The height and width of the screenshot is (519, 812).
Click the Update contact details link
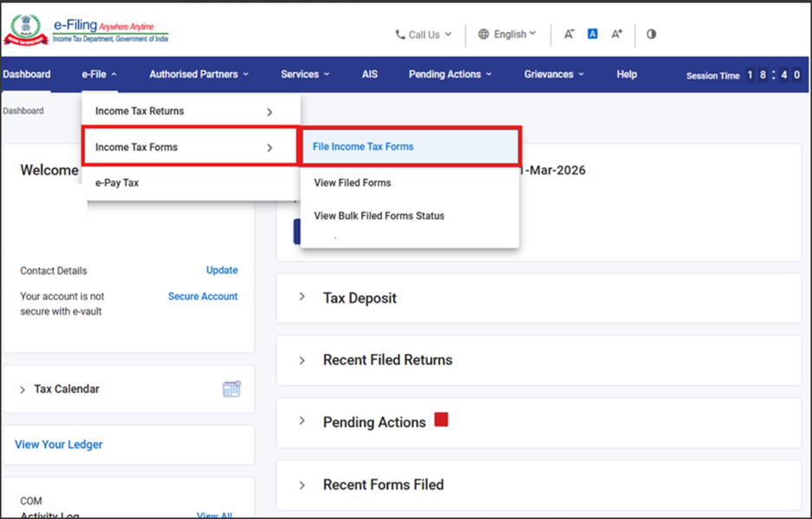pos(222,270)
